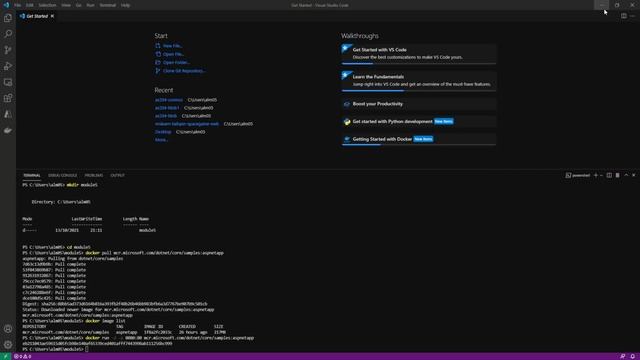Image resolution: width=640 pixels, height=360 pixels.
Task: Open the Selection menu
Action: [x=47, y=5]
